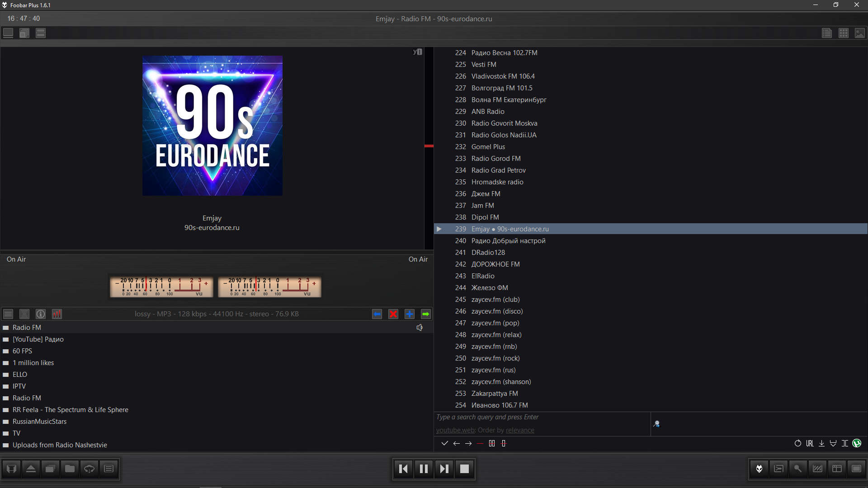Image resolution: width=868 pixels, height=488 pixels.
Task: Click the stop playback button
Action: pos(464,469)
